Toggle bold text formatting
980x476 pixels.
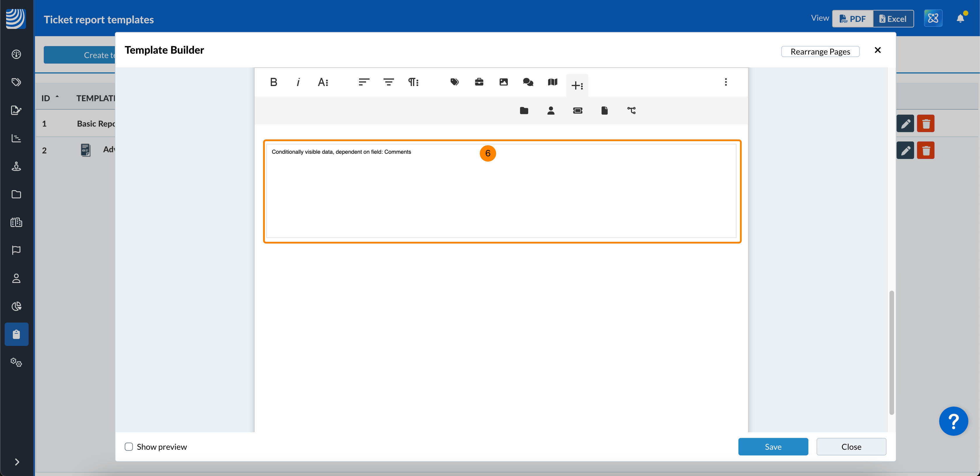tap(273, 82)
